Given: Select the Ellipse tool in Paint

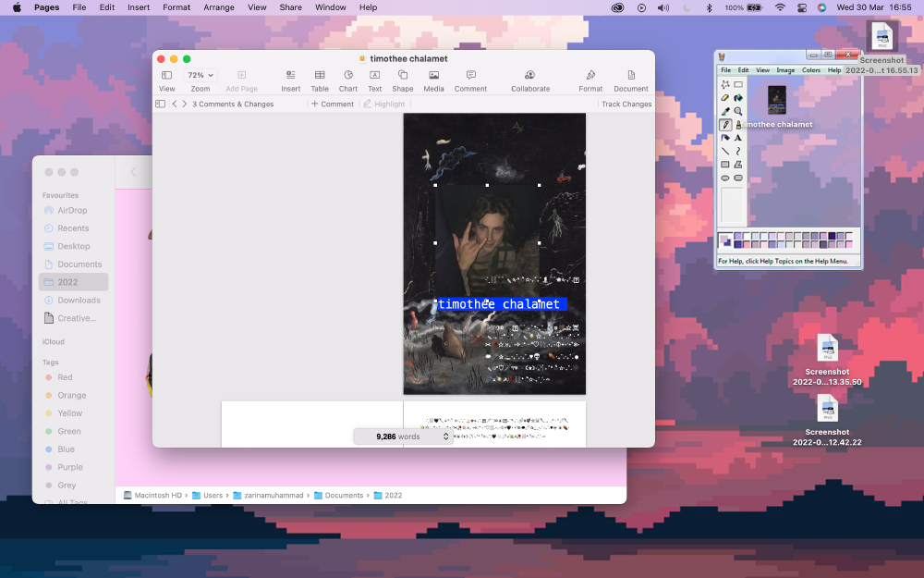Looking at the screenshot, I should 725,178.
